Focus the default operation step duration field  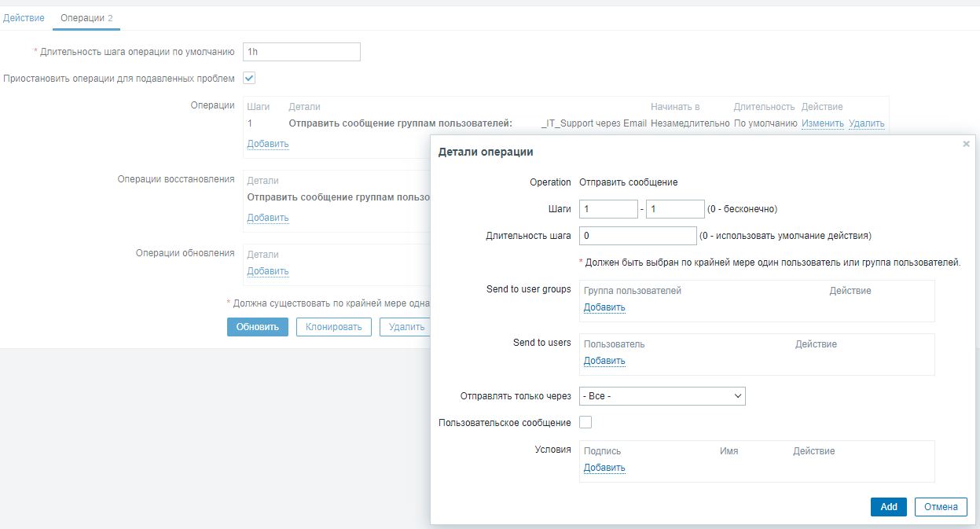coord(302,52)
